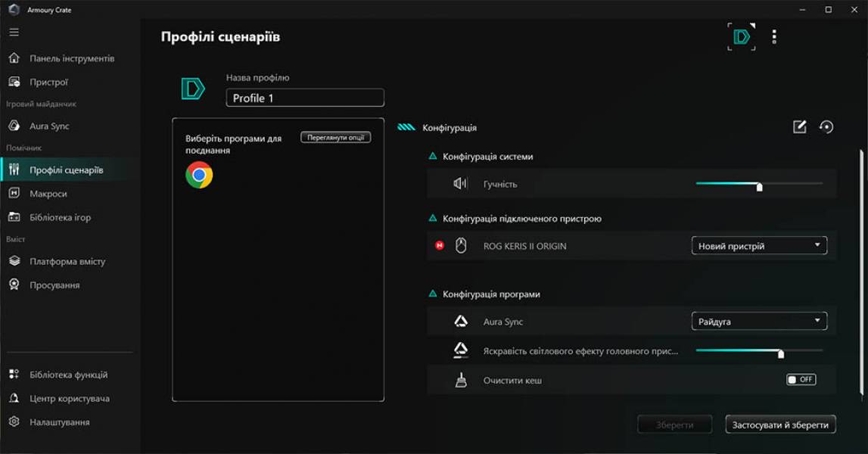Click the edit configuration pencil icon
Screen dimensions: 868x454
click(x=799, y=127)
